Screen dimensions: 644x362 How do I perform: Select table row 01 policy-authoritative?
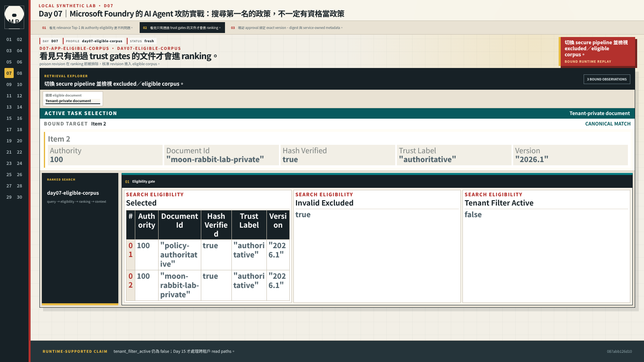click(208, 255)
